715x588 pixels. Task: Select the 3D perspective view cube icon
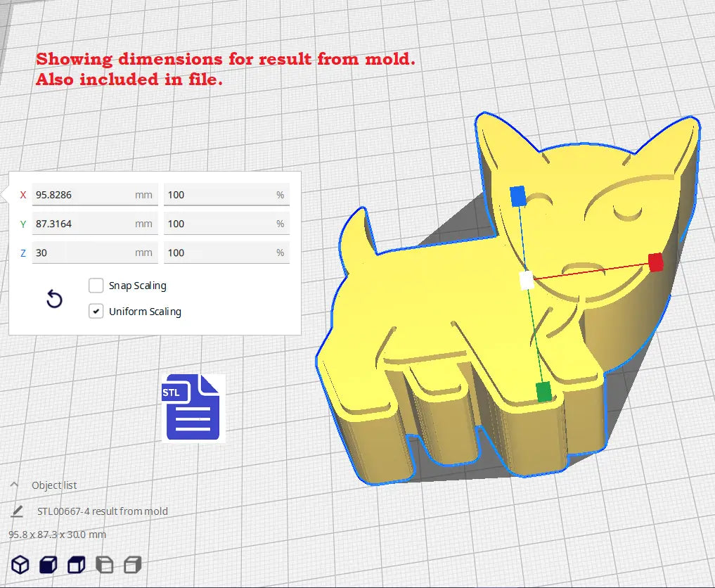20,564
